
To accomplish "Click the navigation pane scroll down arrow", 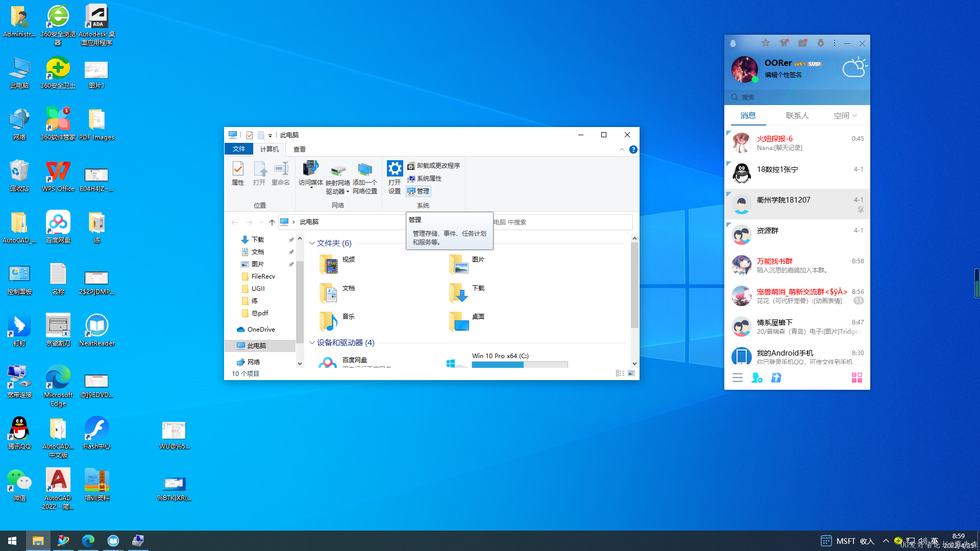I will pos(300,364).
